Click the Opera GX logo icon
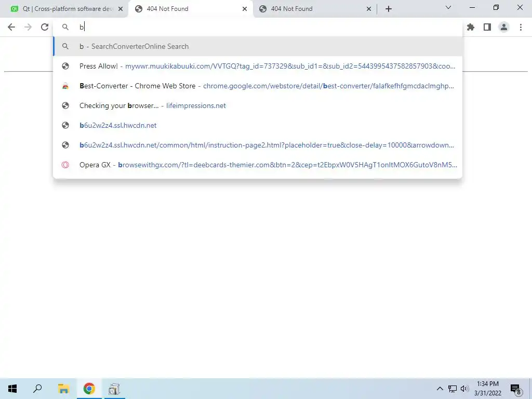This screenshot has height=399, width=532. point(65,165)
